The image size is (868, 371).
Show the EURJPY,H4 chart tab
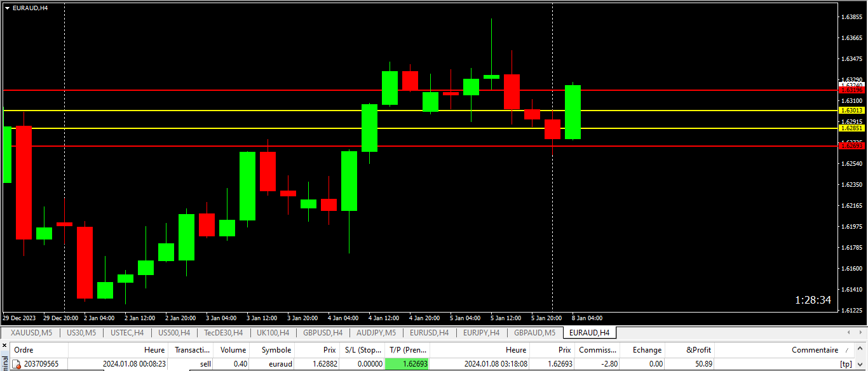click(481, 333)
